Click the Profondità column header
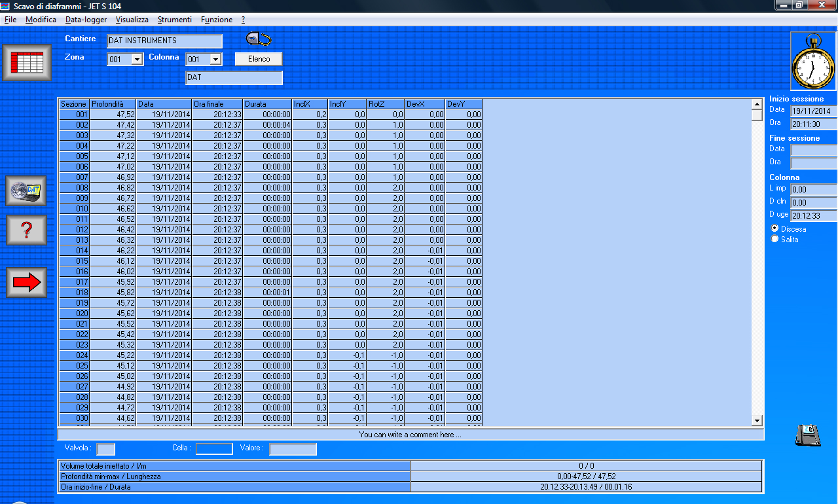 coord(113,104)
